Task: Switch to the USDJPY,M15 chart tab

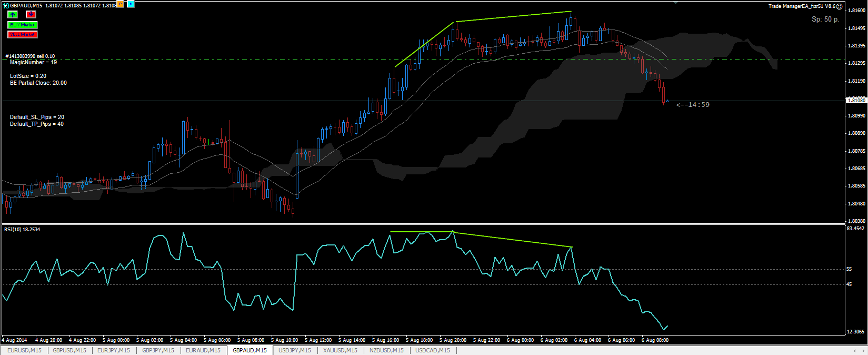Action: 295,350
